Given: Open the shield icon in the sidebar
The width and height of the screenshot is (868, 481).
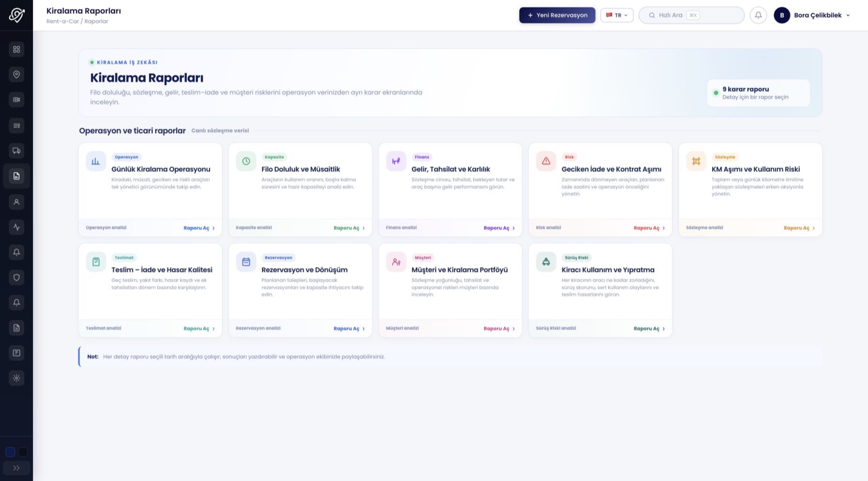Looking at the screenshot, I should tap(16, 277).
